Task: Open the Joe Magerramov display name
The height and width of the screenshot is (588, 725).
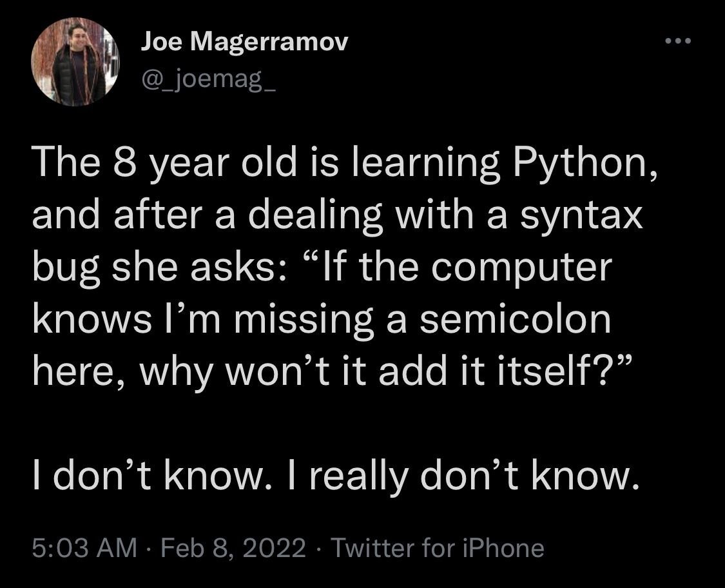Action: click(244, 42)
